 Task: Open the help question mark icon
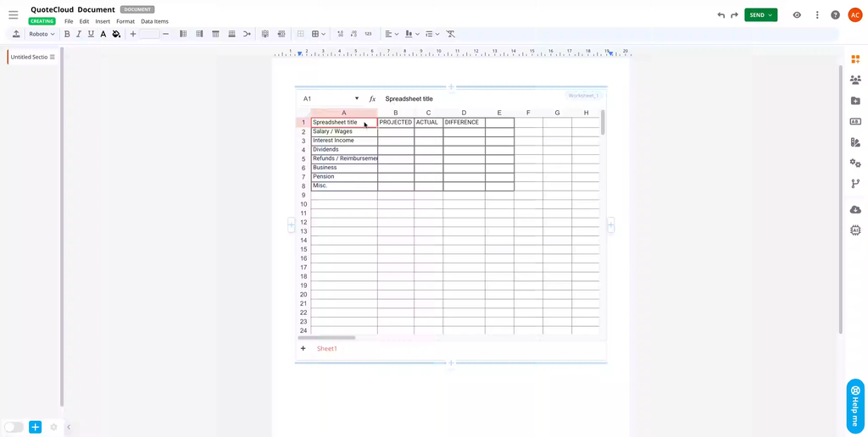click(835, 15)
